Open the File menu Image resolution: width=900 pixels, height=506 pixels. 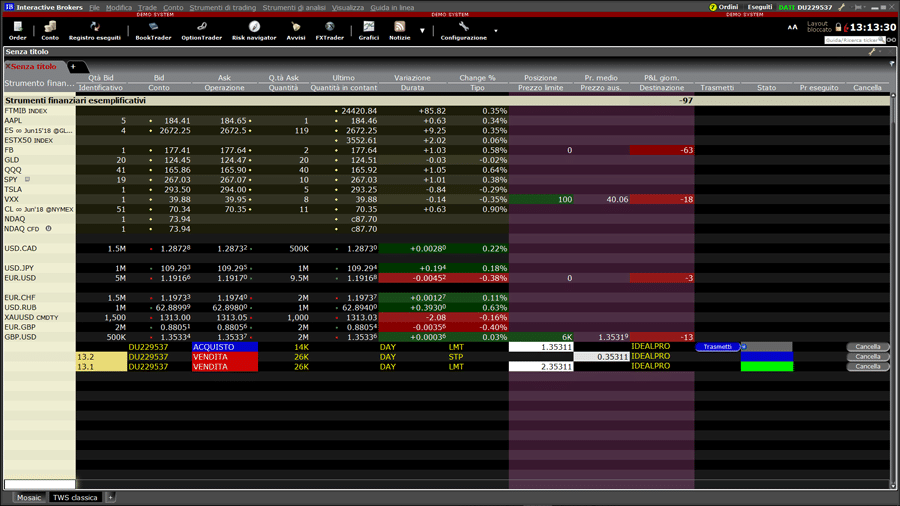click(x=94, y=7)
